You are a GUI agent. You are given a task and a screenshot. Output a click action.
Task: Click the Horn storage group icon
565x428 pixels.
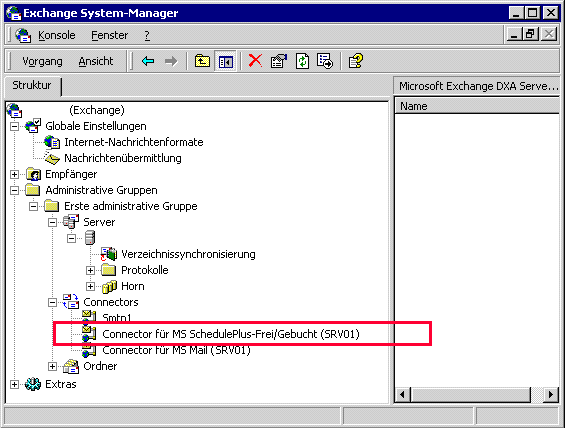[x=109, y=286]
